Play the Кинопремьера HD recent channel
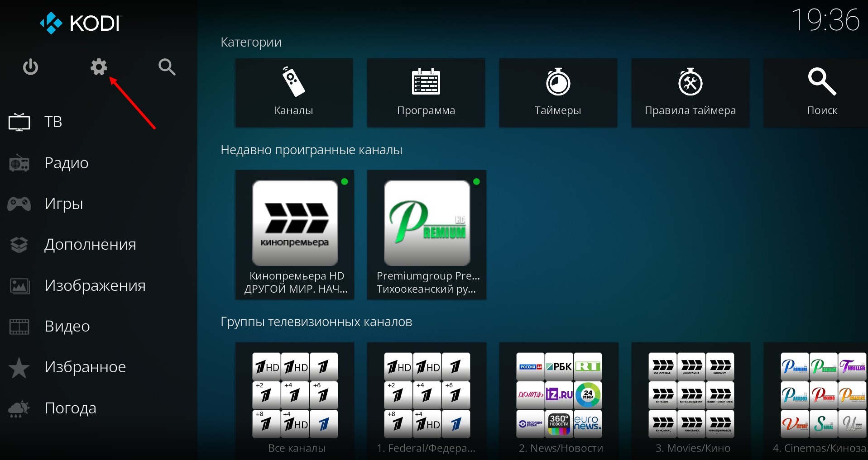 tap(295, 234)
